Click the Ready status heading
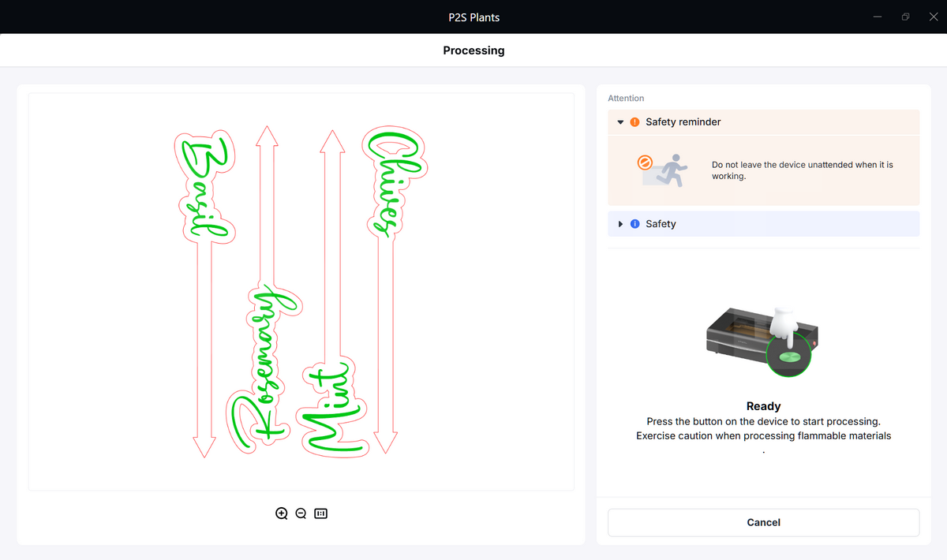The image size is (947, 560). point(763,406)
